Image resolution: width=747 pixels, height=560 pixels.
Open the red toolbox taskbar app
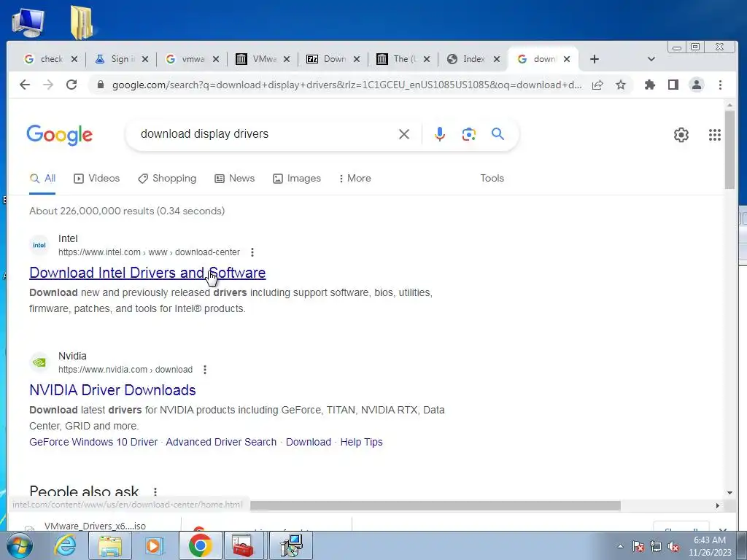(243, 545)
